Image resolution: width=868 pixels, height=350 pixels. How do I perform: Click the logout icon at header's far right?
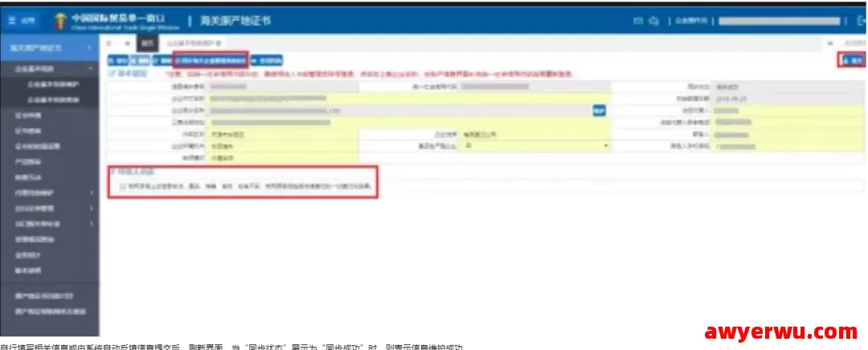[x=862, y=21]
